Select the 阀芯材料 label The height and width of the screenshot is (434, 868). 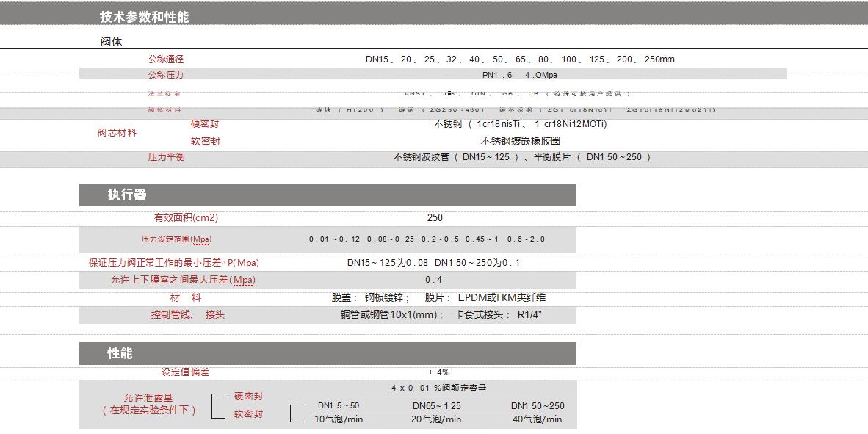(117, 133)
